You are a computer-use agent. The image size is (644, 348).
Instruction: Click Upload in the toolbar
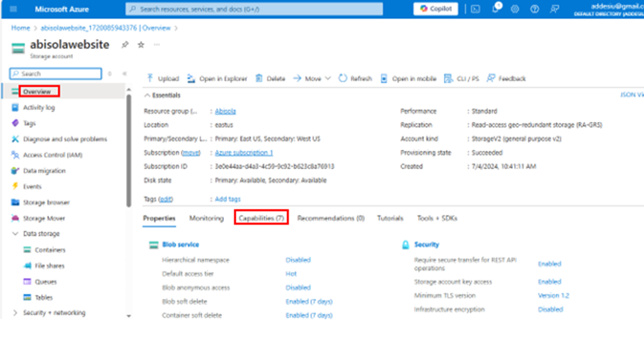click(163, 78)
